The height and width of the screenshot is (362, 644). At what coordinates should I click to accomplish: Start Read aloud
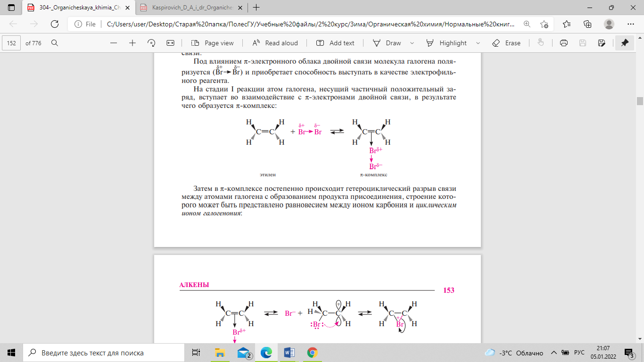point(275,43)
